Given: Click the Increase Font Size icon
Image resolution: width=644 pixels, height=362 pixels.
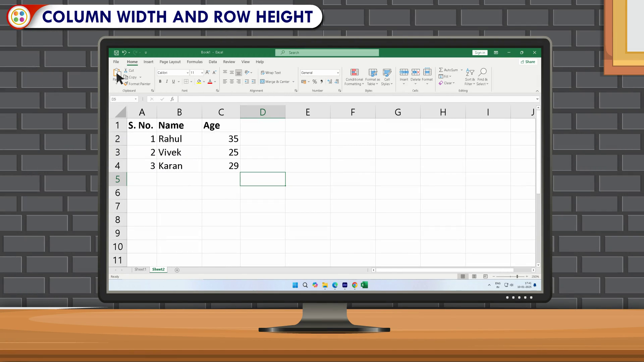Looking at the screenshot, I should (x=207, y=72).
